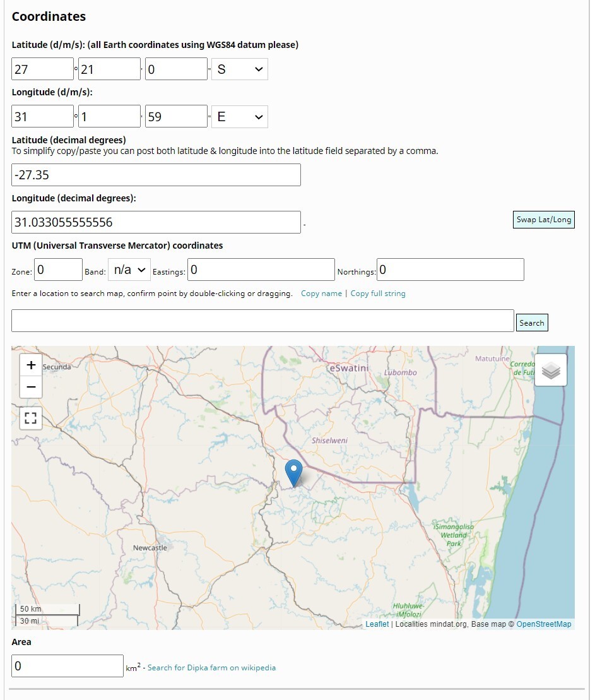Open the map layers control
The height and width of the screenshot is (700, 595).
[x=551, y=371]
